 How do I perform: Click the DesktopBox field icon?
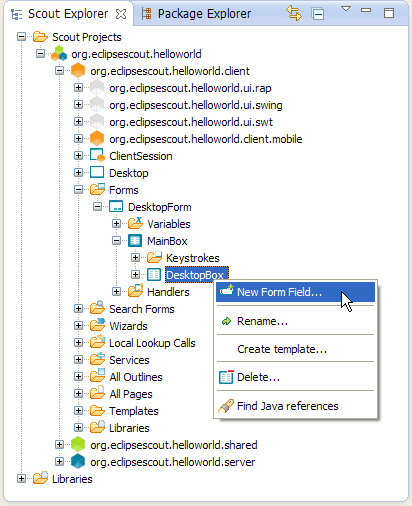(154, 275)
